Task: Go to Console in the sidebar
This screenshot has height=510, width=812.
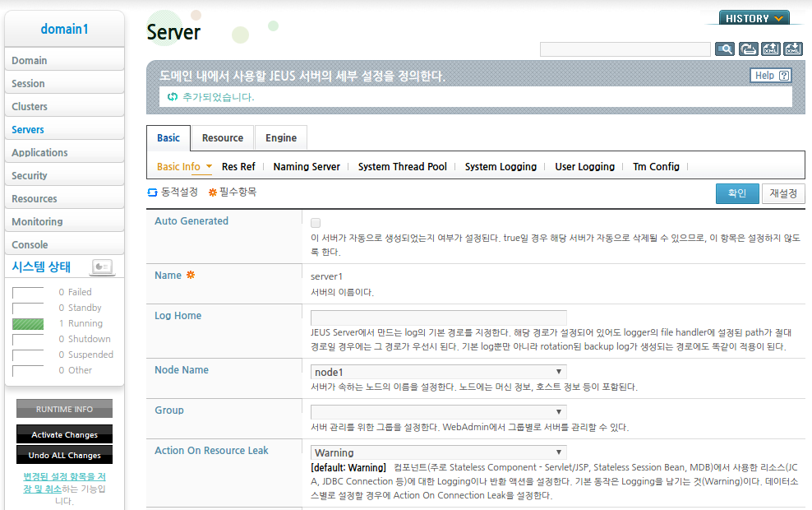Action: pyautogui.click(x=64, y=244)
